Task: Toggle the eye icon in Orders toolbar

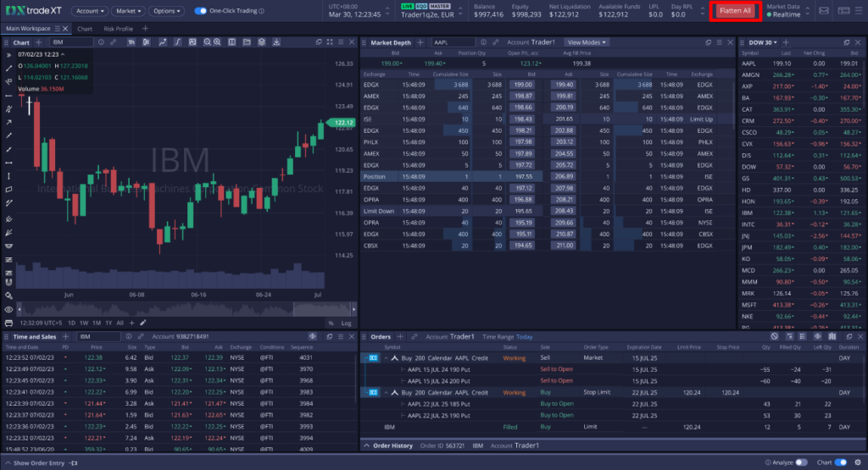Action: (x=818, y=336)
